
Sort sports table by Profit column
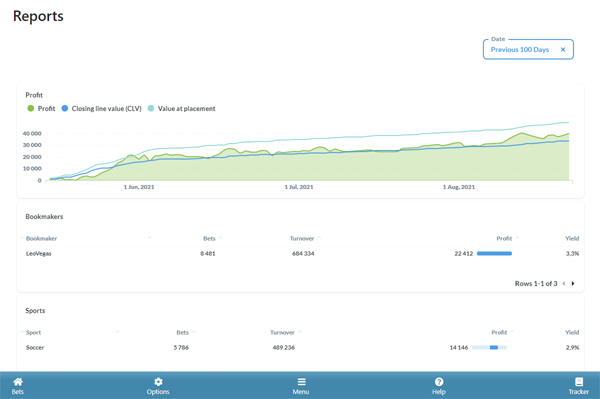(499, 332)
